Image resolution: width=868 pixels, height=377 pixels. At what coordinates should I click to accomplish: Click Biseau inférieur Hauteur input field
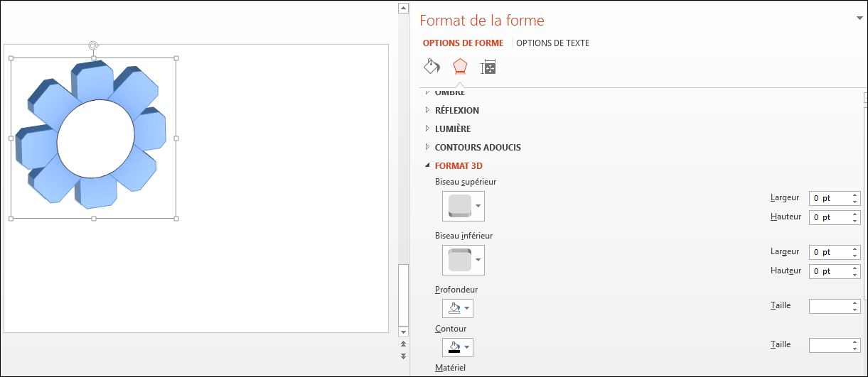tap(830, 271)
